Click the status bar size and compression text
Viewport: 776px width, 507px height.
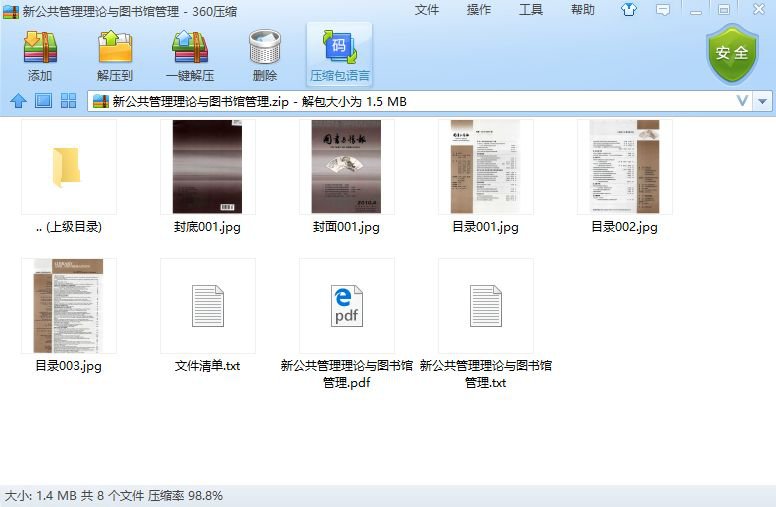click(x=114, y=496)
